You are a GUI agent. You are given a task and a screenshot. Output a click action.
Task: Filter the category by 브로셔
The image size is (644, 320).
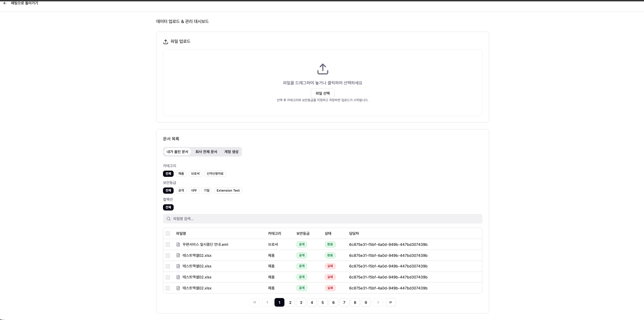point(195,174)
